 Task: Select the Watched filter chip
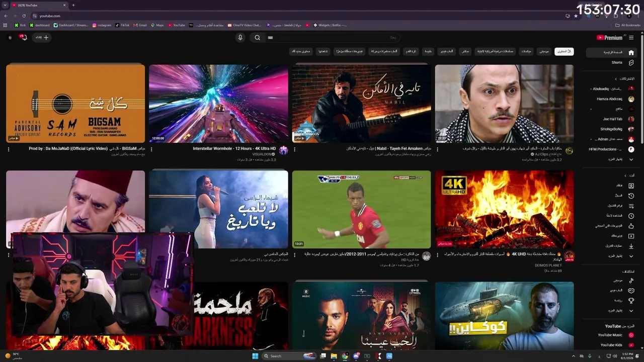[323, 51]
